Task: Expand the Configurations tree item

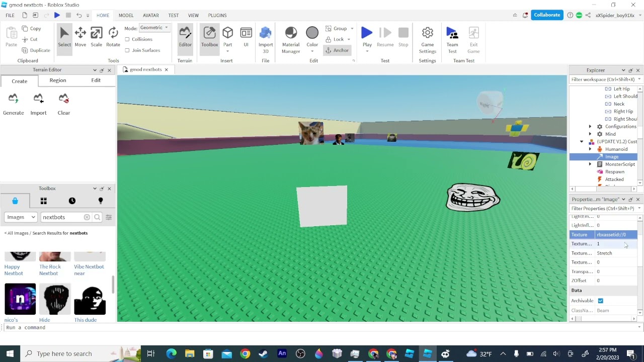Action: 590,127
